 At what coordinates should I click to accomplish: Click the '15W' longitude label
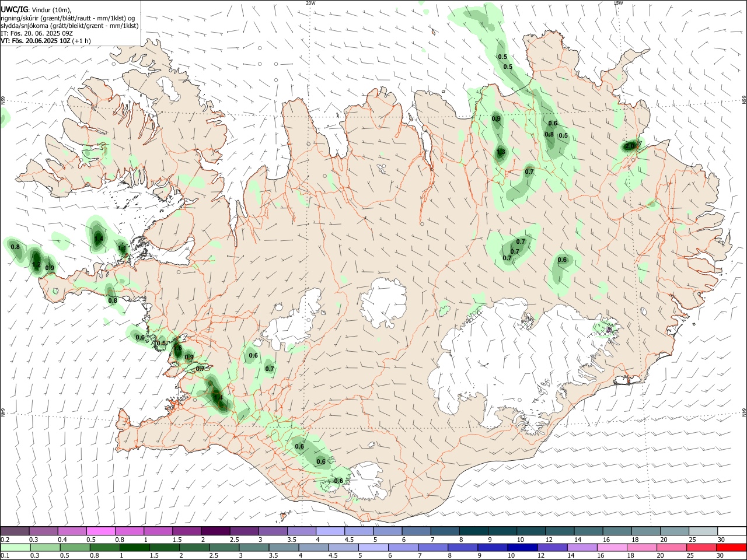pos(618,3)
